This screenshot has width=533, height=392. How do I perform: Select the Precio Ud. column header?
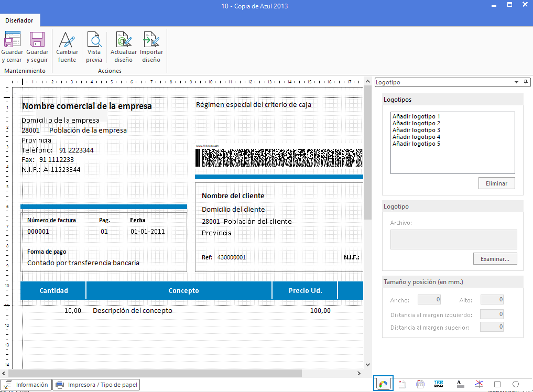pyautogui.click(x=305, y=291)
